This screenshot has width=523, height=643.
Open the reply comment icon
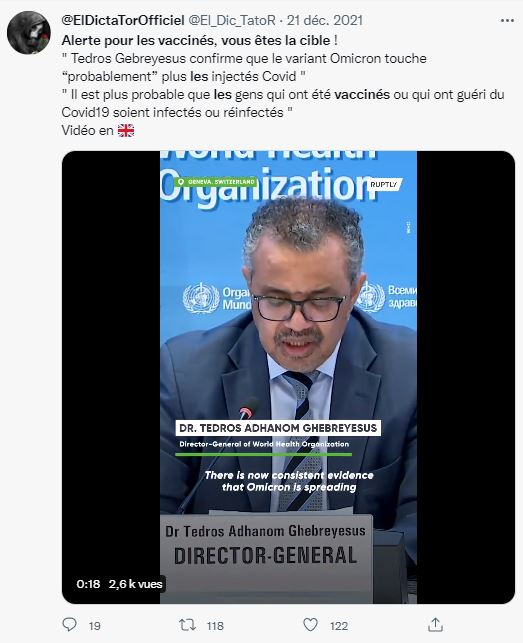click(69, 625)
